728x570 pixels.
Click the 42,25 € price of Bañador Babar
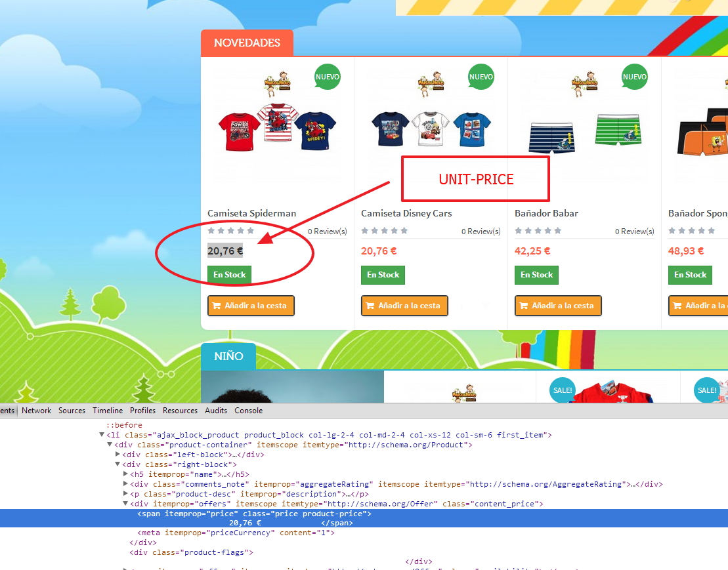[532, 251]
